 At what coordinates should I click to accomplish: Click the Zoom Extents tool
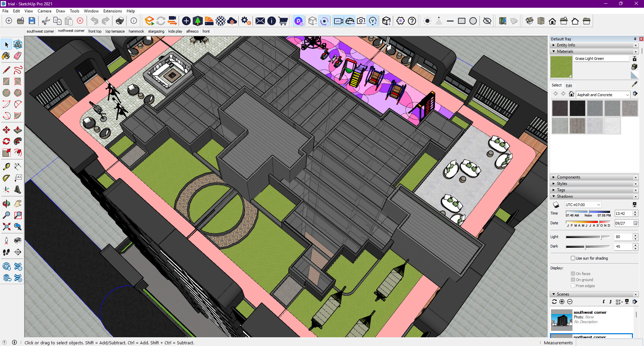pos(6,227)
